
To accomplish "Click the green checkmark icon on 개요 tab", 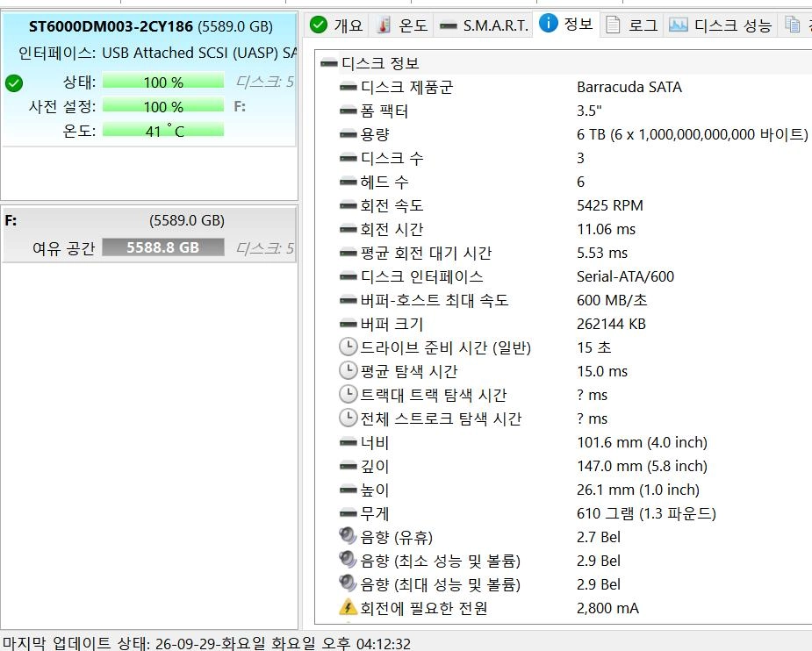I will 319,25.
